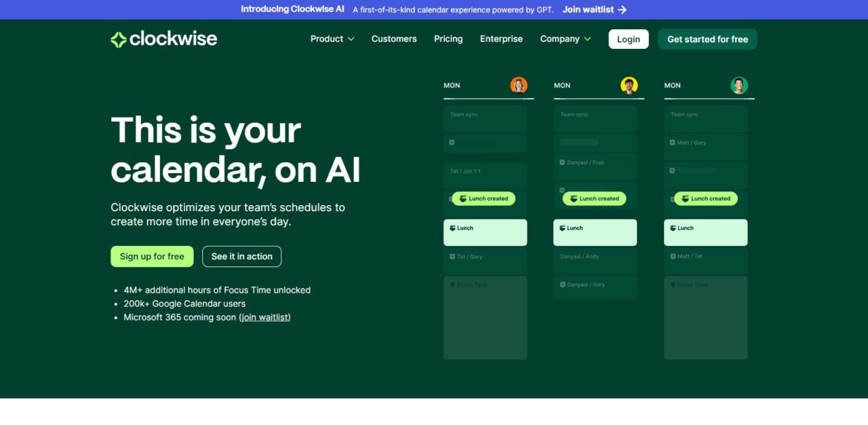The image size is (868, 425).
Task: Open See it in action
Action: 241,257
